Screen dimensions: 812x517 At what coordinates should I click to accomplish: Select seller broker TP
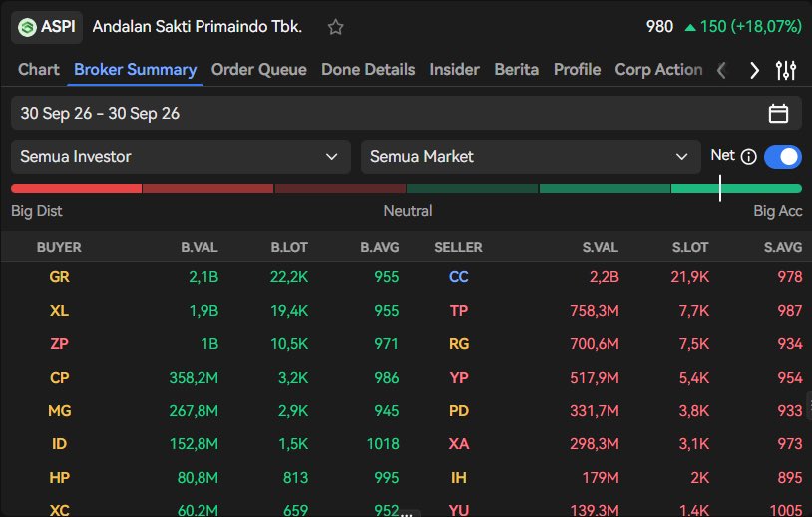coord(458,311)
